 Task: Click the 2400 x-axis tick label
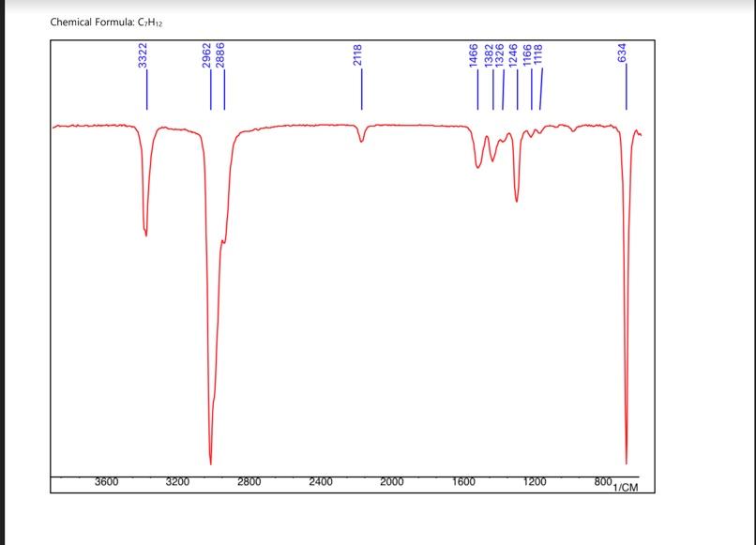[321, 482]
